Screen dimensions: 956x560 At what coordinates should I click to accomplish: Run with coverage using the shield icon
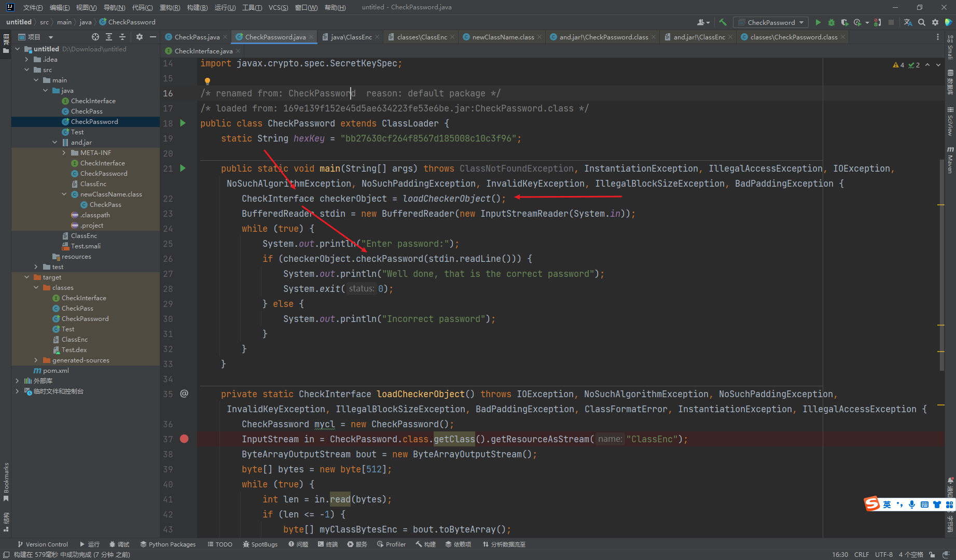[844, 22]
